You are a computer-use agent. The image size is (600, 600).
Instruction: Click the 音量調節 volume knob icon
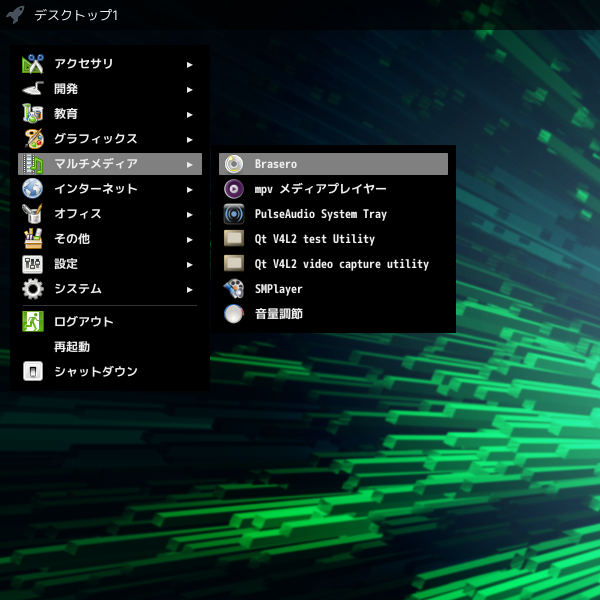point(234,314)
